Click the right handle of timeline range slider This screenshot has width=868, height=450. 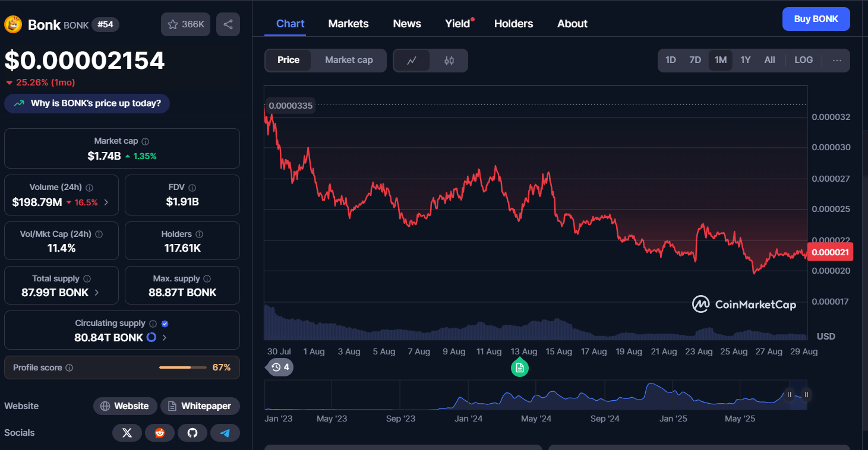806,394
